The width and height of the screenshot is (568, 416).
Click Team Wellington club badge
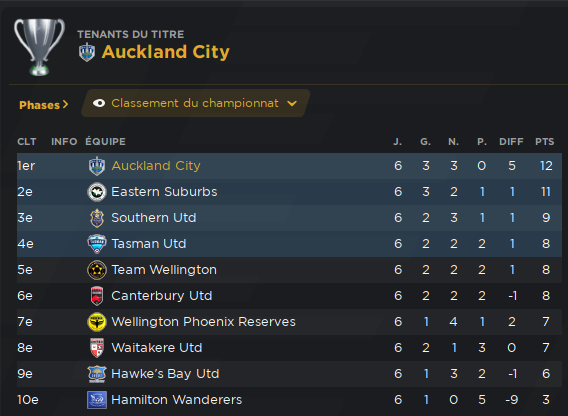pos(97,270)
